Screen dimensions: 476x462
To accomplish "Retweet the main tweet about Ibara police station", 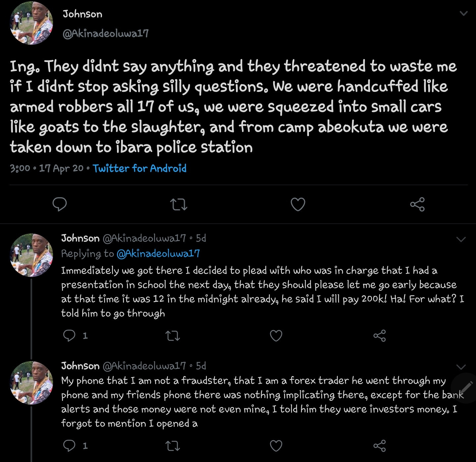I will point(179,204).
